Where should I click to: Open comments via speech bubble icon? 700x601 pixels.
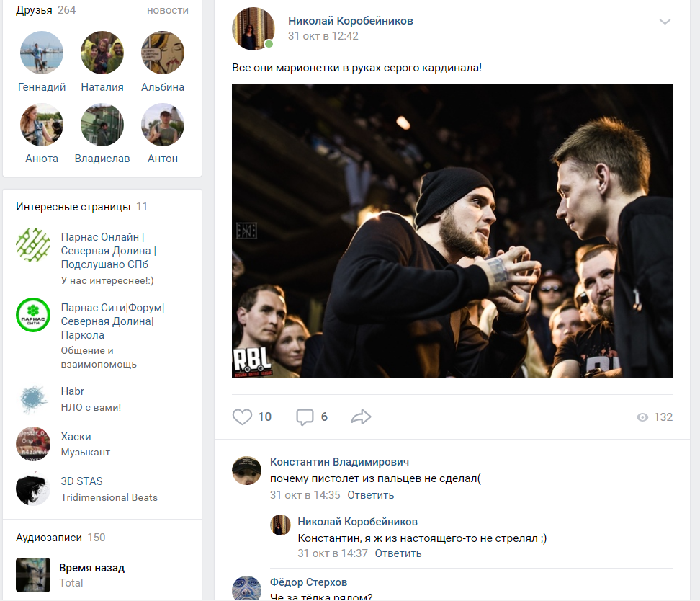pos(305,417)
